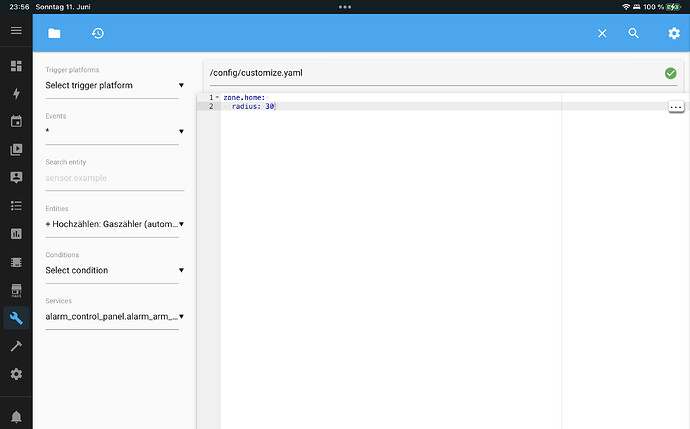Click the radius: 30 code line
690x429 pixels.
[253, 106]
